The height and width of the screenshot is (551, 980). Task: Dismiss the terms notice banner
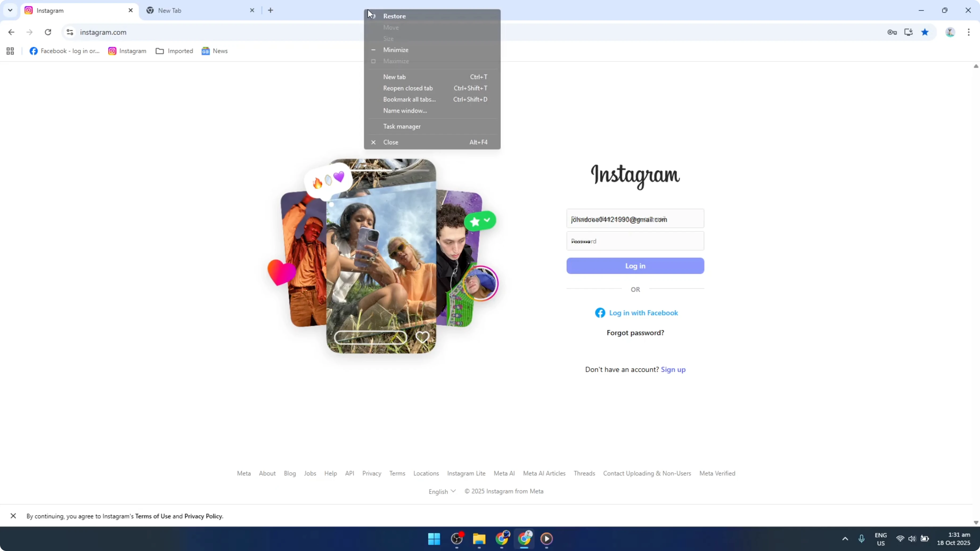click(x=13, y=516)
